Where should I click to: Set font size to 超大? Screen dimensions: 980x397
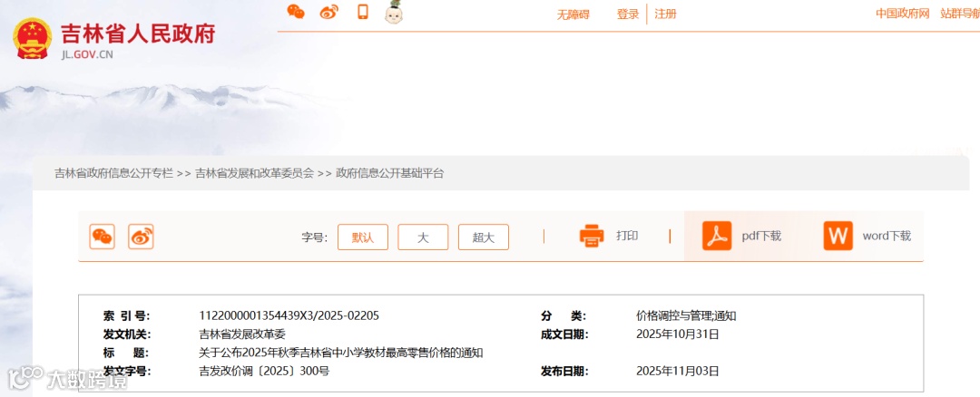[x=483, y=237]
